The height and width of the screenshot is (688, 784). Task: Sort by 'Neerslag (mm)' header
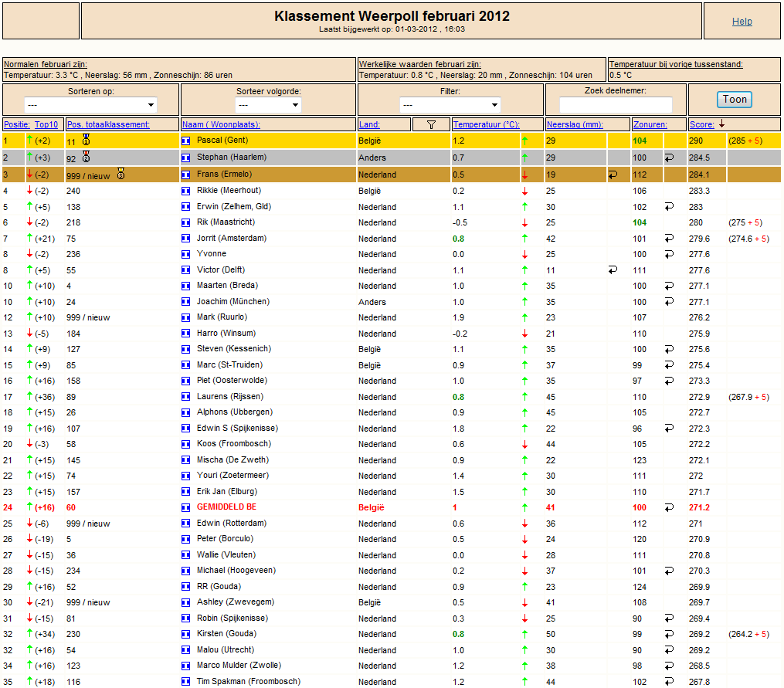(575, 124)
